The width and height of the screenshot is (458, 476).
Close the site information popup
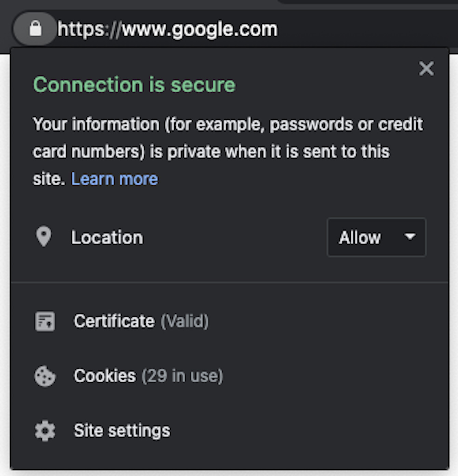(x=426, y=69)
